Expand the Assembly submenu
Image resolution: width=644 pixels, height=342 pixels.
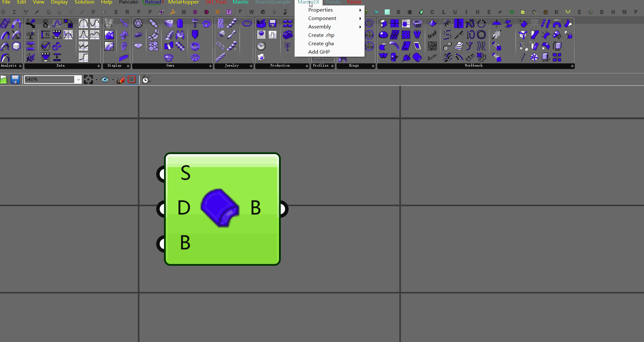320,27
